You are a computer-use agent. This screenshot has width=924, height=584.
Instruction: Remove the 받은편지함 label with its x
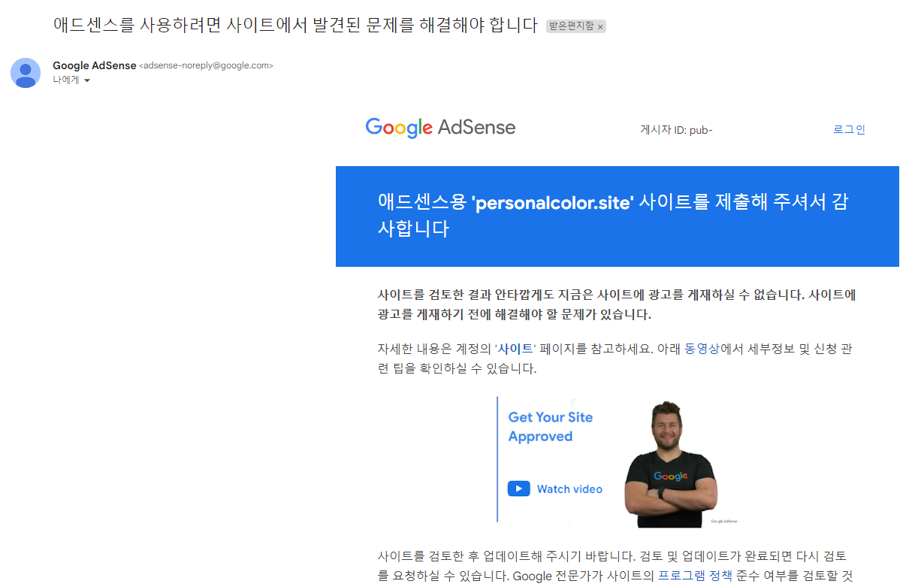(600, 26)
